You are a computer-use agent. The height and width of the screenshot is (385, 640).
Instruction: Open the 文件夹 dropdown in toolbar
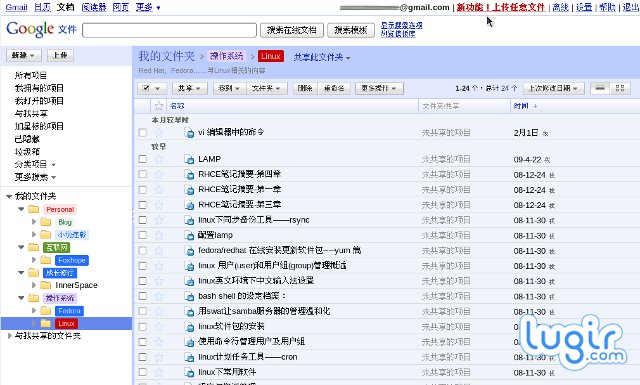click(267, 88)
